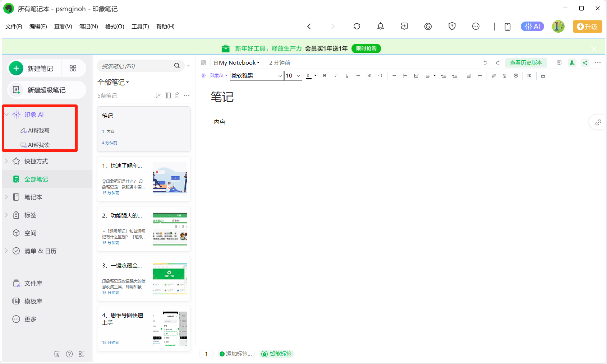Create a new note with 新建笔记
This screenshot has width=607, height=364.
click(35, 68)
